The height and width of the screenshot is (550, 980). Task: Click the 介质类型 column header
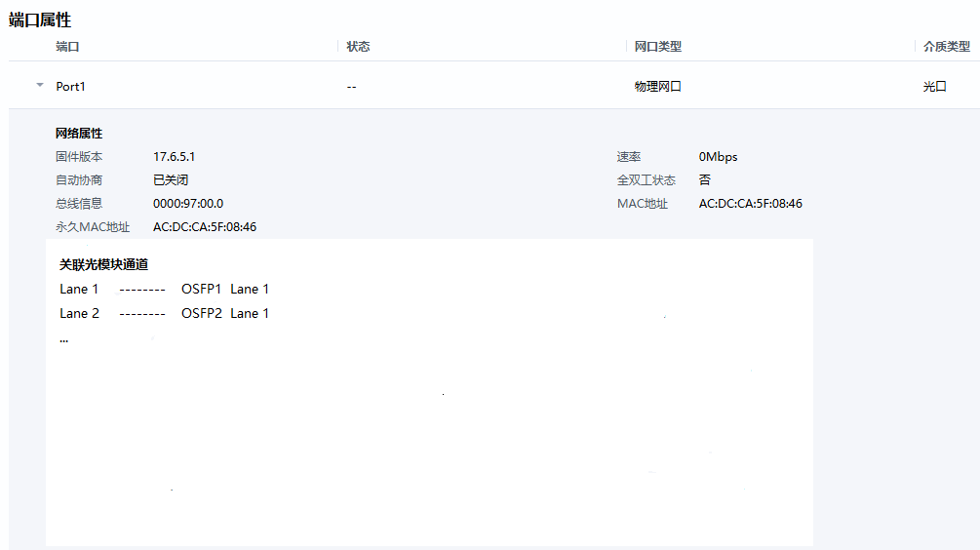click(x=946, y=47)
